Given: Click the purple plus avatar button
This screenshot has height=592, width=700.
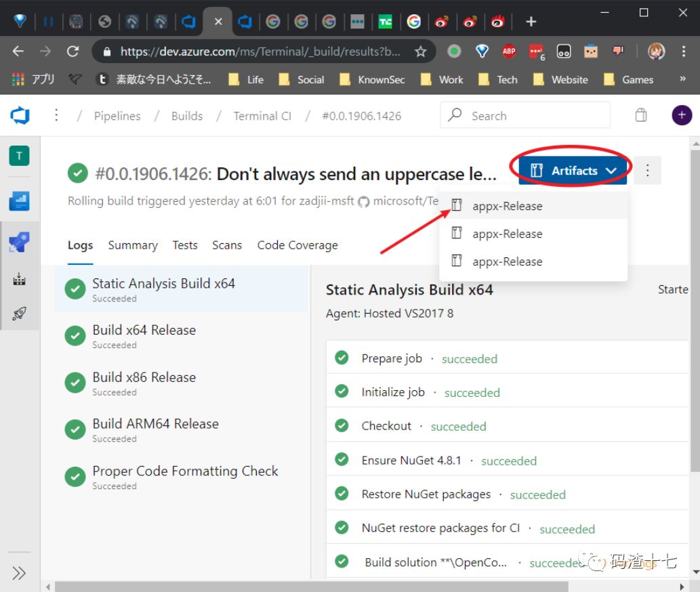Looking at the screenshot, I should (682, 115).
